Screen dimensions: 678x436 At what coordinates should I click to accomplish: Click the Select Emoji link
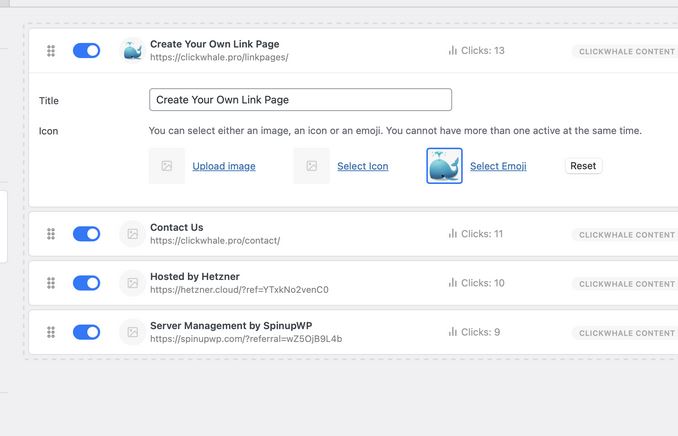(x=498, y=166)
